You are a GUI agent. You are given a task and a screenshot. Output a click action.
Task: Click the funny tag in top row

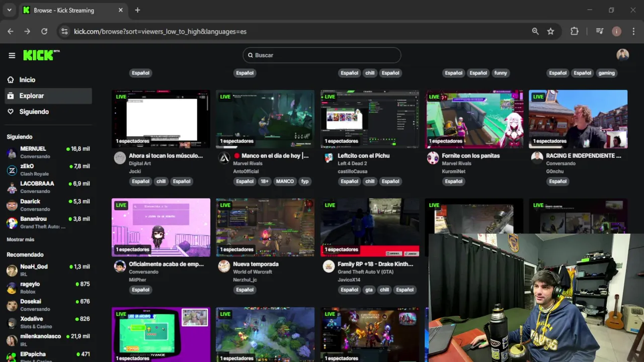click(501, 73)
